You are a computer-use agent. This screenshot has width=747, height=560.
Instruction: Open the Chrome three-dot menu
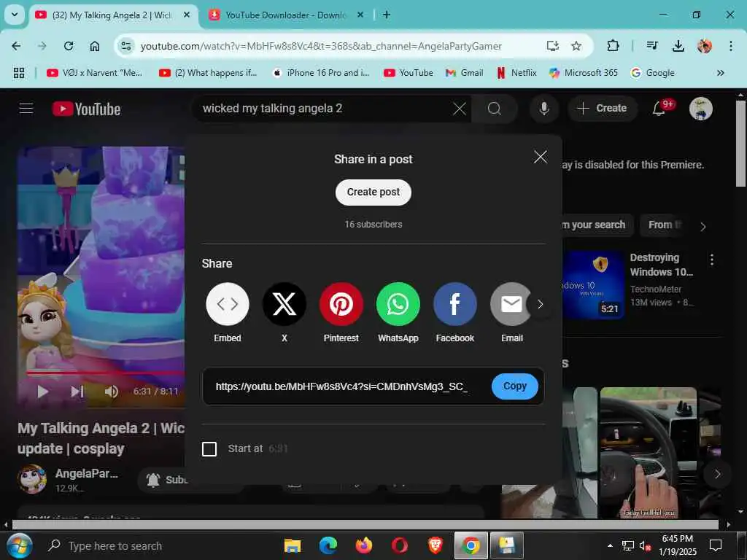point(731,46)
